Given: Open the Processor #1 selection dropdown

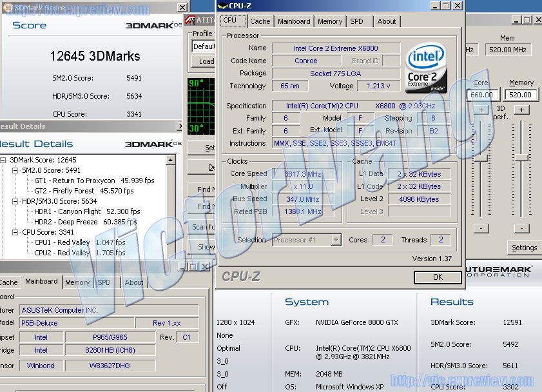Looking at the screenshot, I should point(336,240).
